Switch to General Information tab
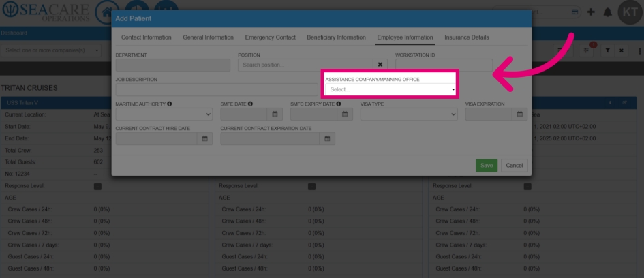Screen dimensions: 644x278 click(209, 37)
